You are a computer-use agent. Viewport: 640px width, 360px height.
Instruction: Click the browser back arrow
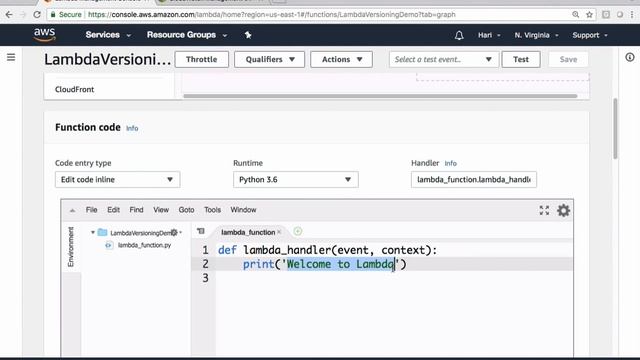click(9, 14)
